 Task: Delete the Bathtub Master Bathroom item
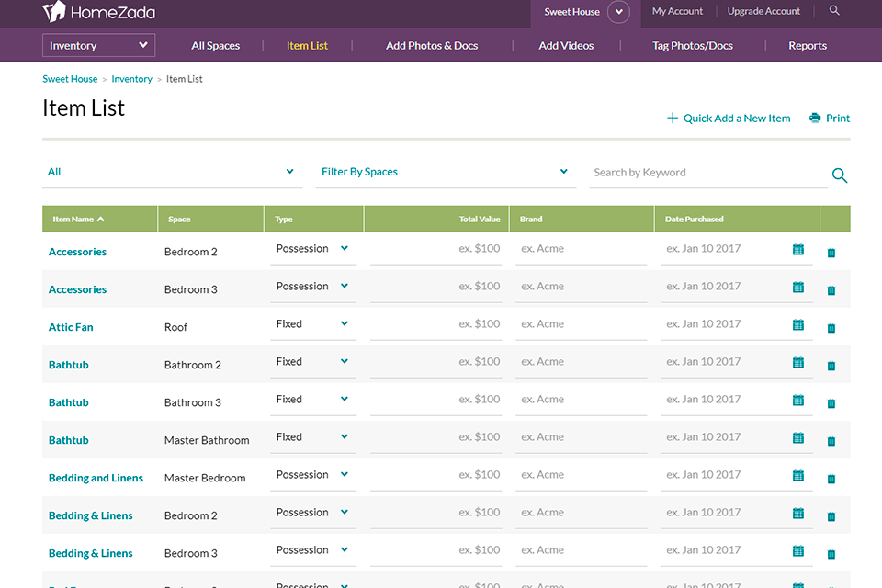pos(831,441)
